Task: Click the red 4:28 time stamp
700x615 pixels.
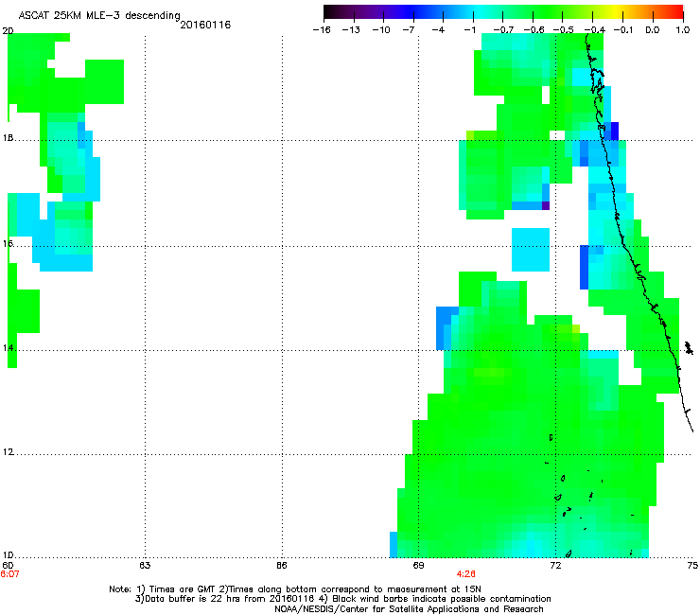Action: coord(465,574)
